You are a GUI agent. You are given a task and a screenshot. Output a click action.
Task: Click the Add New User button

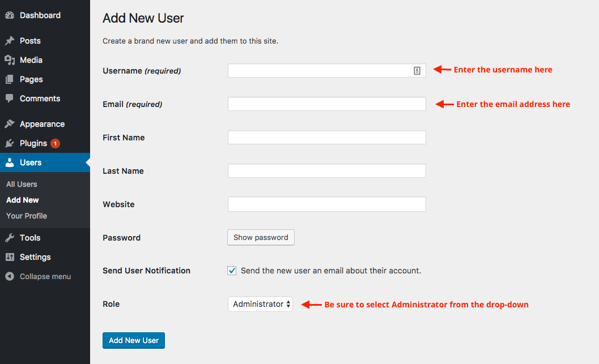click(134, 340)
